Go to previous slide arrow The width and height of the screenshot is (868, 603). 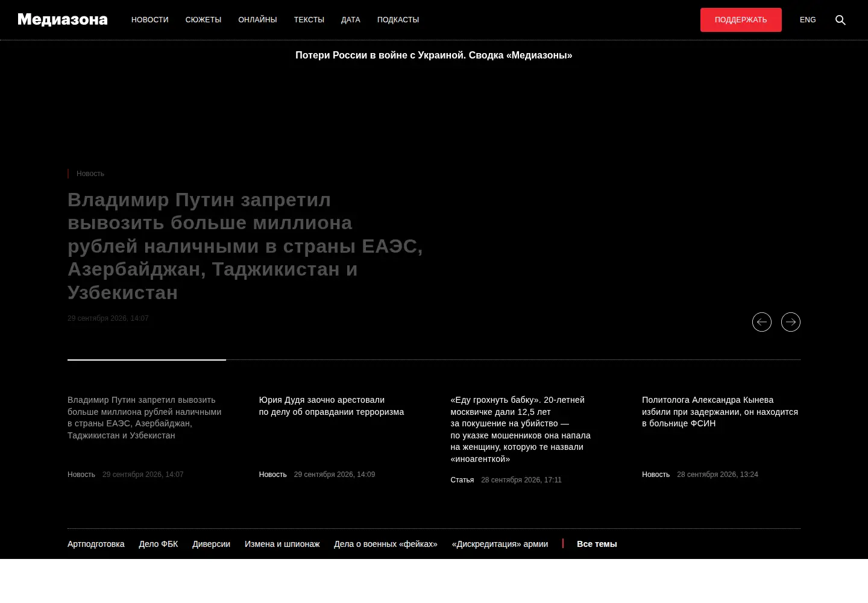[762, 322]
